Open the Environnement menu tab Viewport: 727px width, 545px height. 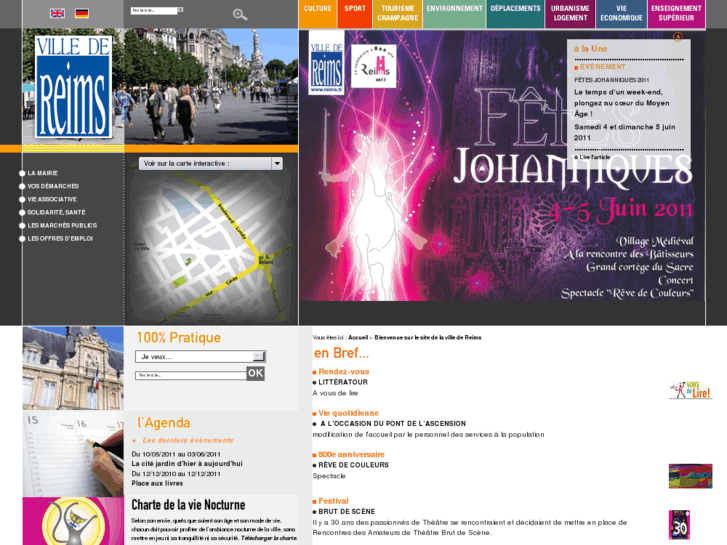[x=454, y=14]
